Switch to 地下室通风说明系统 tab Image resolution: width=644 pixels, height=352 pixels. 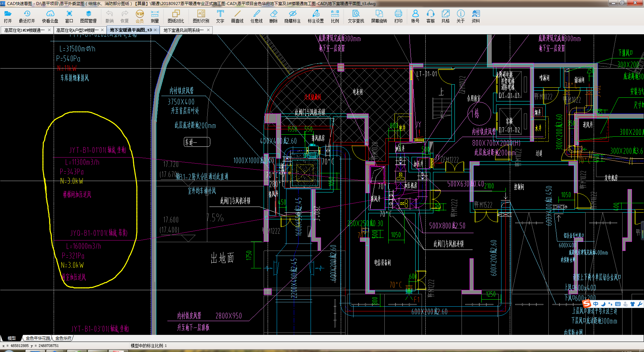pyautogui.click(x=183, y=30)
